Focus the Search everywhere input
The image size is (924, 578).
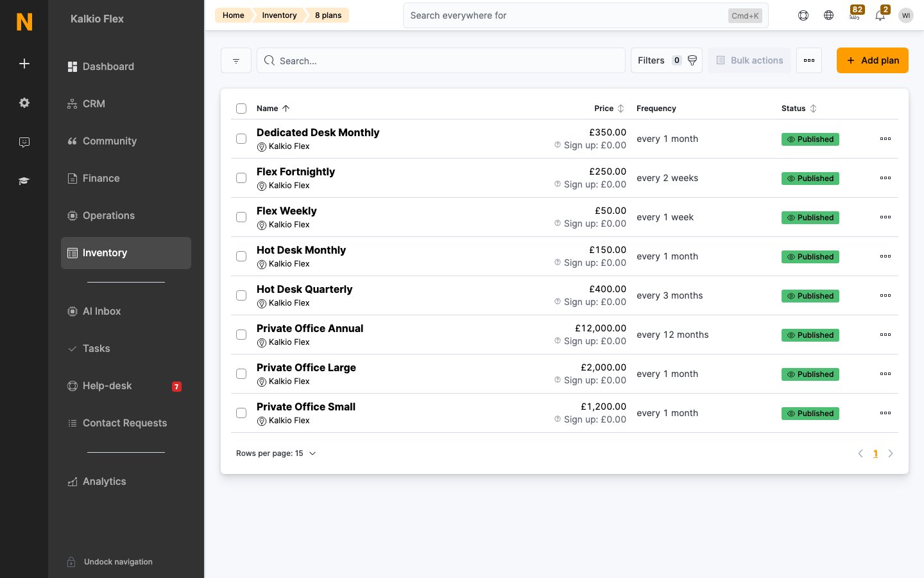pyautogui.click(x=585, y=15)
